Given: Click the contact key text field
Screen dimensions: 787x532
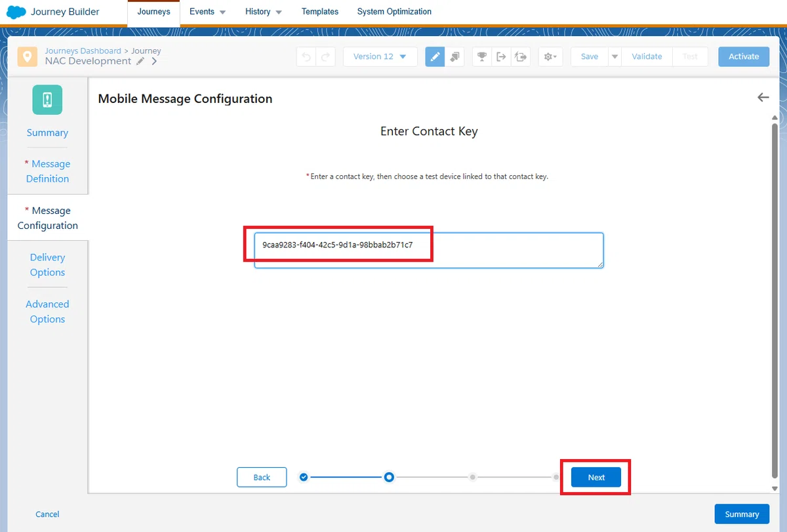Looking at the screenshot, I should (429, 250).
